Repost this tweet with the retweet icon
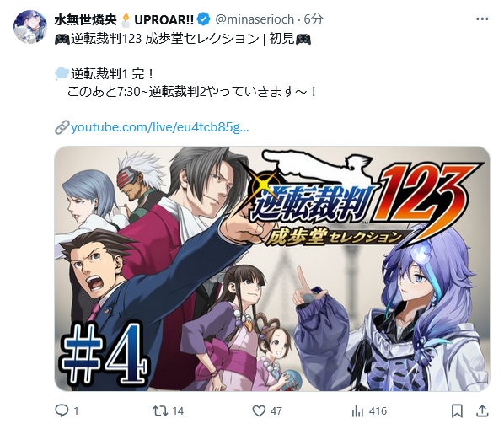504x429 pixels. (x=160, y=410)
